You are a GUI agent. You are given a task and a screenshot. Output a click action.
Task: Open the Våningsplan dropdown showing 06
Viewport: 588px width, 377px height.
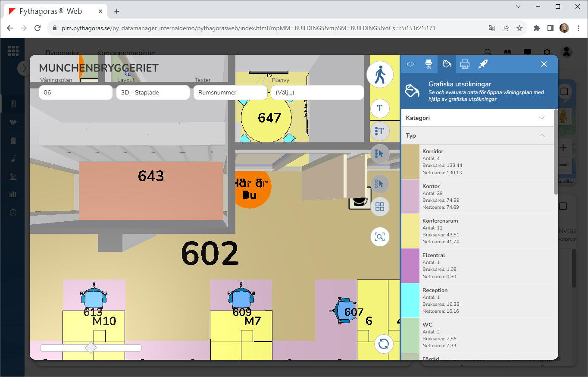(x=76, y=92)
